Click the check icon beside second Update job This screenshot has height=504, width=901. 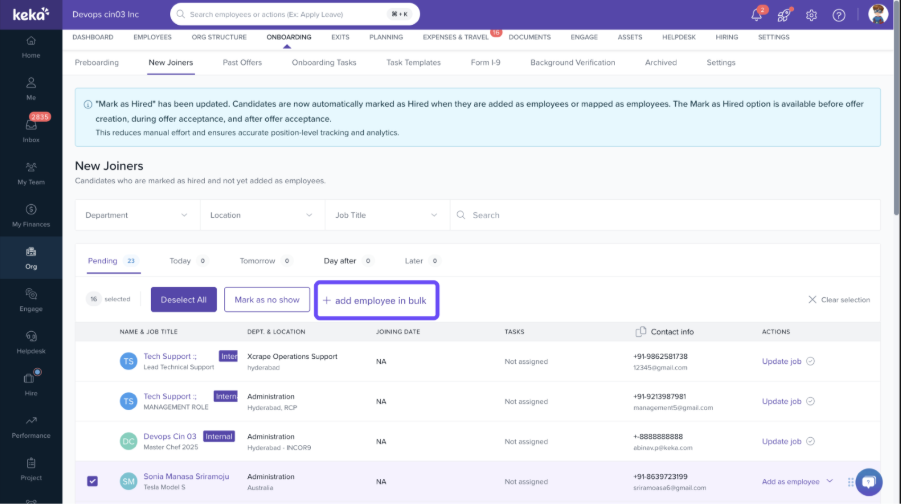(x=810, y=401)
